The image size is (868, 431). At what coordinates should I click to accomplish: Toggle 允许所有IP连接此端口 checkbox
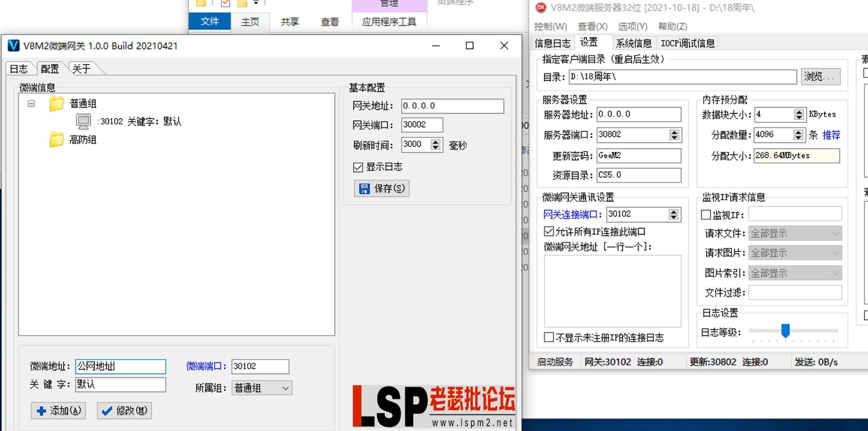[x=549, y=231]
